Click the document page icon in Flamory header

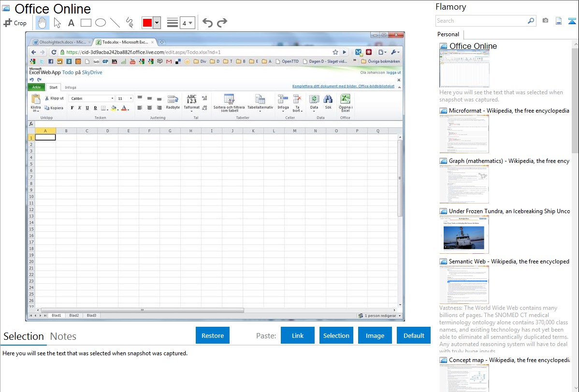tap(559, 21)
